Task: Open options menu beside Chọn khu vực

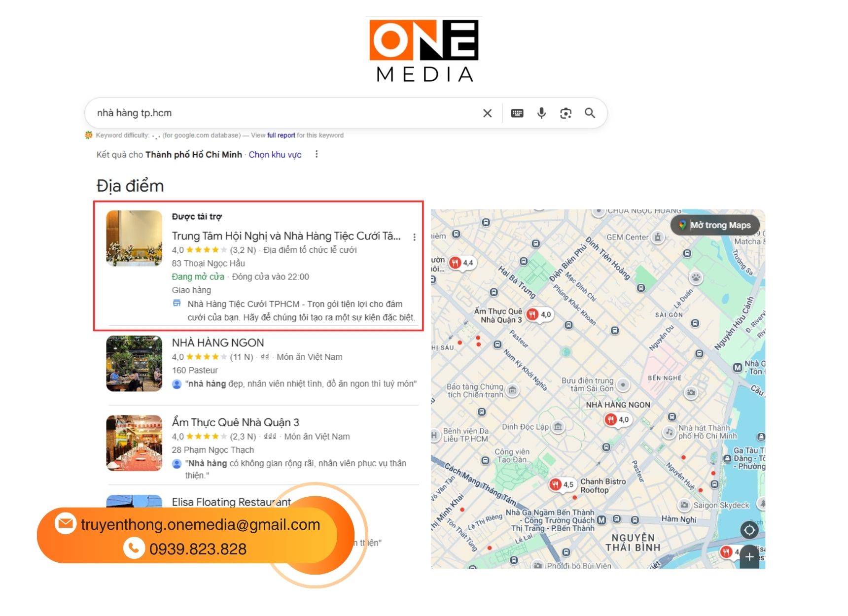Action: coord(317,154)
